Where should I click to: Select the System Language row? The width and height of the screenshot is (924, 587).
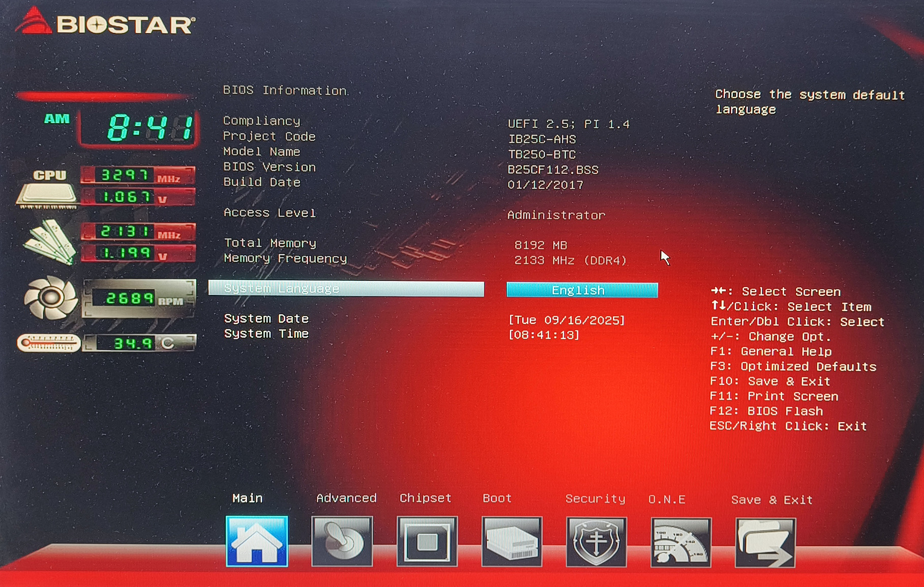pos(346,288)
